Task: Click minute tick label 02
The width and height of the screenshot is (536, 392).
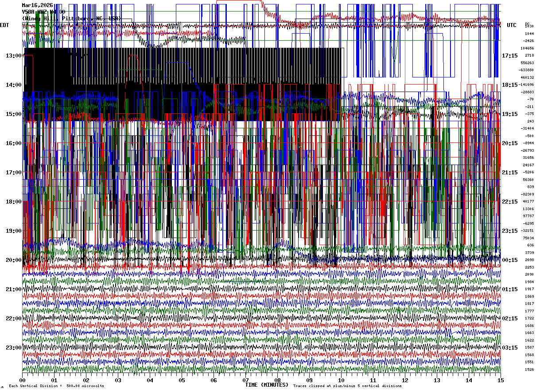Action: point(86,380)
